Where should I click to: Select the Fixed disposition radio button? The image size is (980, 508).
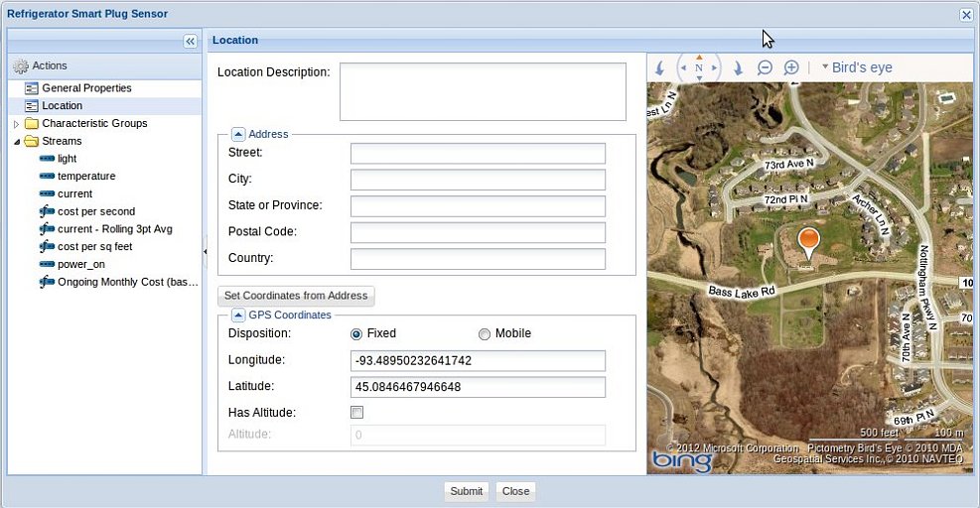(356, 334)
